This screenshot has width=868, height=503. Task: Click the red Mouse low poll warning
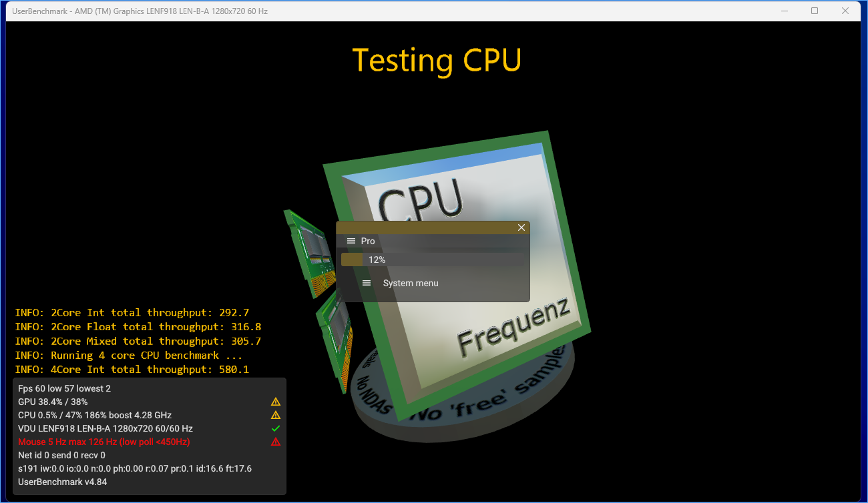click(104, 442)
